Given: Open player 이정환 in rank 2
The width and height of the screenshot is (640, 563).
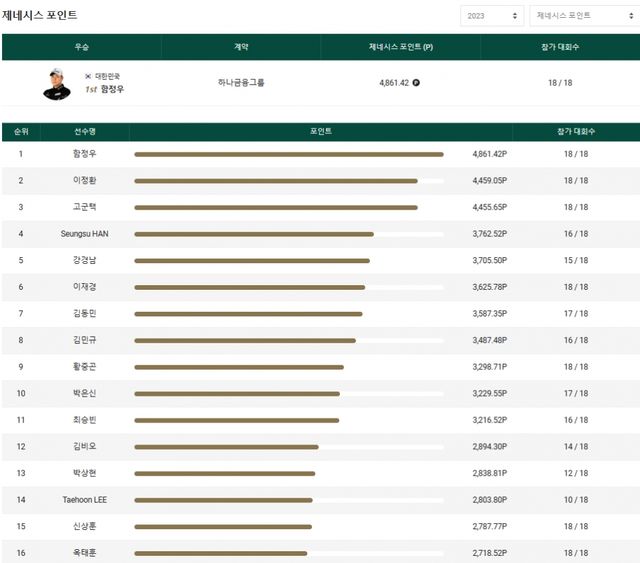Looking at the screenshot, I should [85, 181].
